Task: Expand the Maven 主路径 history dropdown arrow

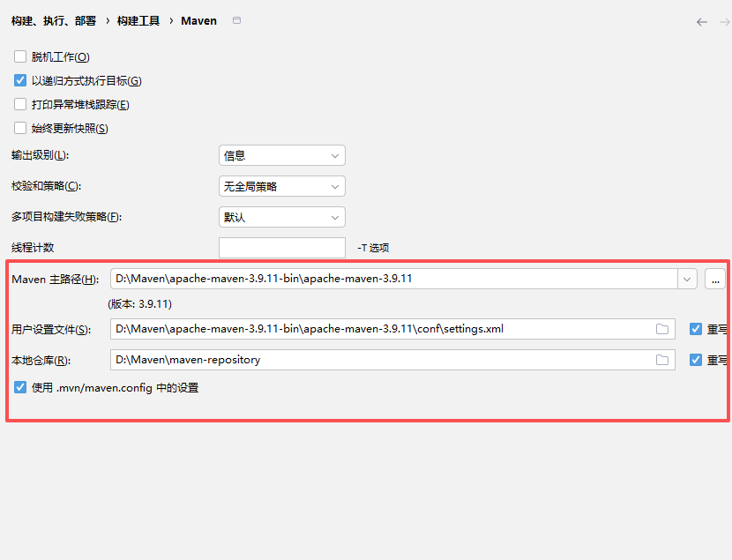Action: point(687,279)
